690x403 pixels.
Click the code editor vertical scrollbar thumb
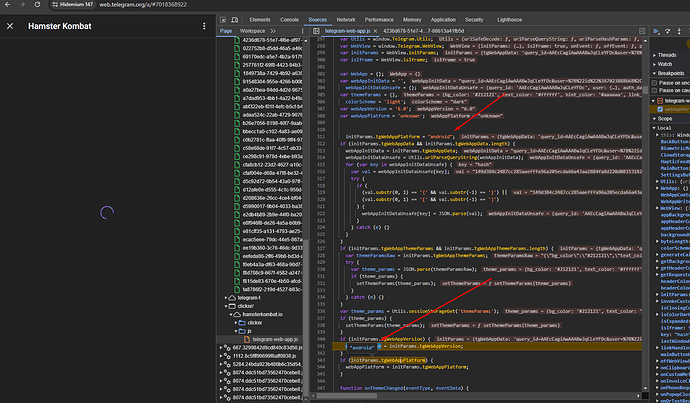tap(645, 90)
